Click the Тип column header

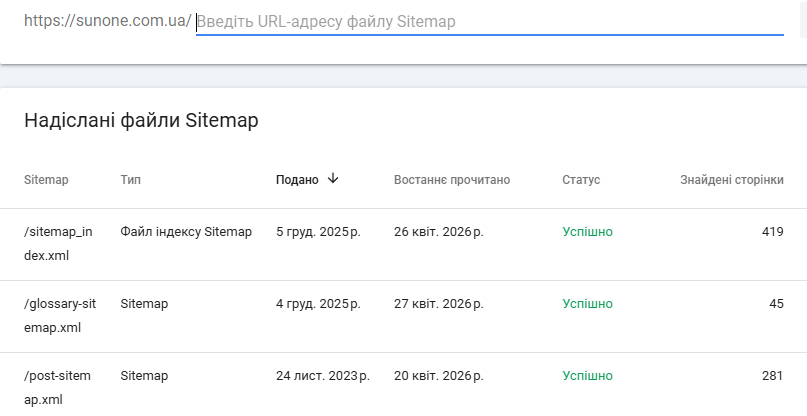point(130,180)
